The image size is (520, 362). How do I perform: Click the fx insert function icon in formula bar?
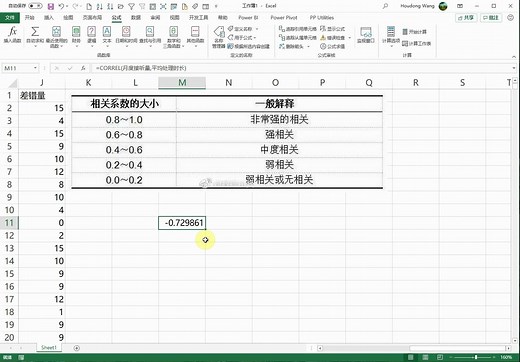[x=83, y=68]
